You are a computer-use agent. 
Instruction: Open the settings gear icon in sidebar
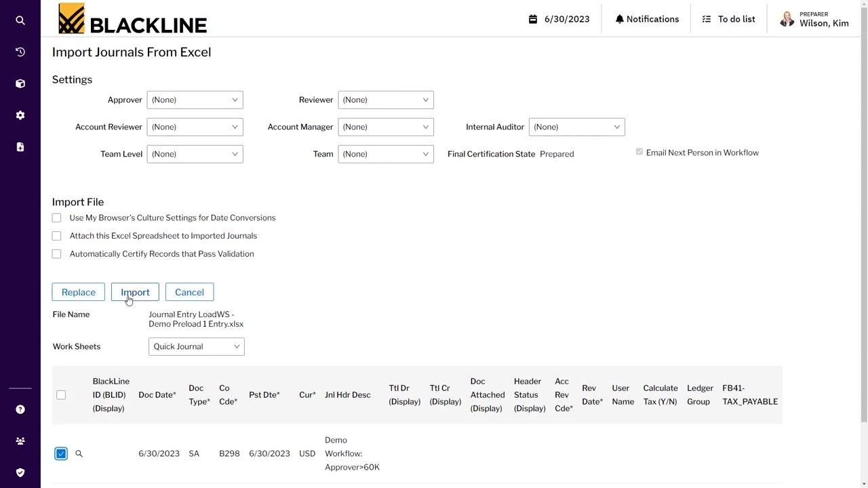coord(20,115)
